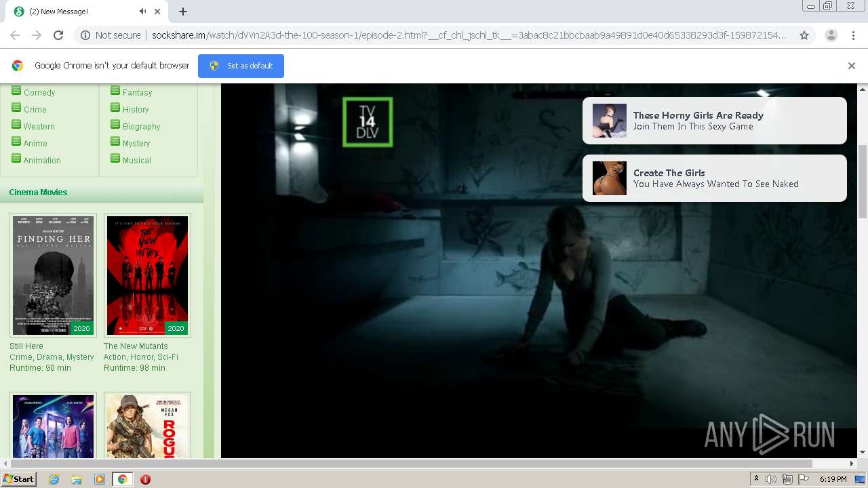Close the New Message browser tab

point(157,12)
